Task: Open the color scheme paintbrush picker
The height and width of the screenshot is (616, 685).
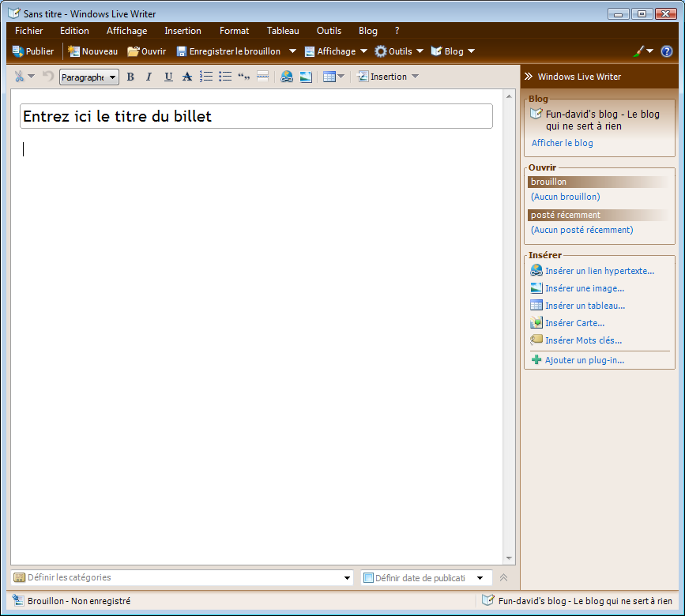Action: coord(643,51)
